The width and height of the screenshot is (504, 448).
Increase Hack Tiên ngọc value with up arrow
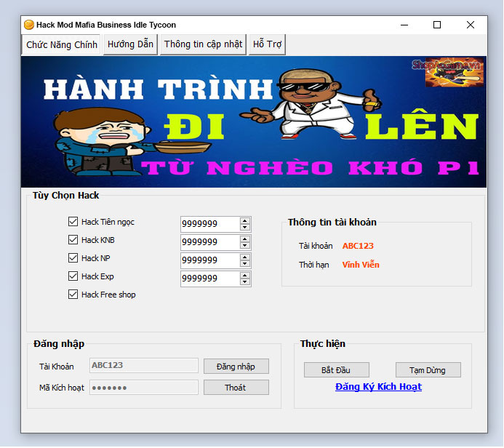coord(245,220)
